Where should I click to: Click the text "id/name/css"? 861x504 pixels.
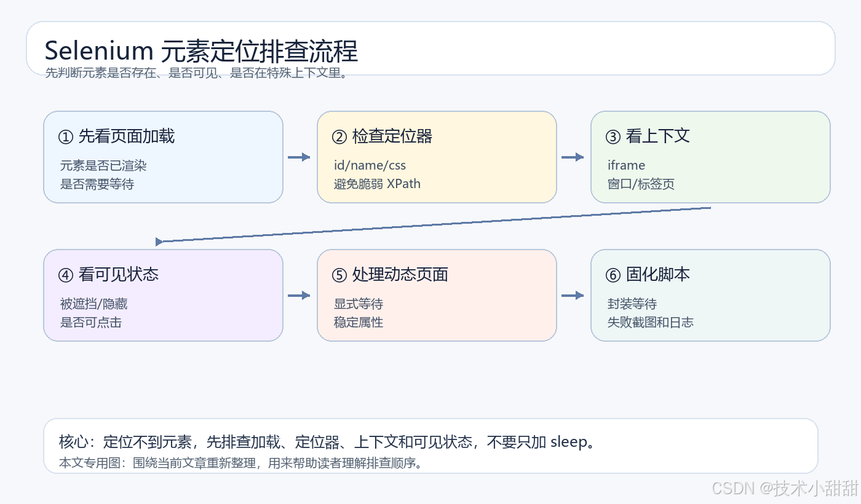click(370, 165)
